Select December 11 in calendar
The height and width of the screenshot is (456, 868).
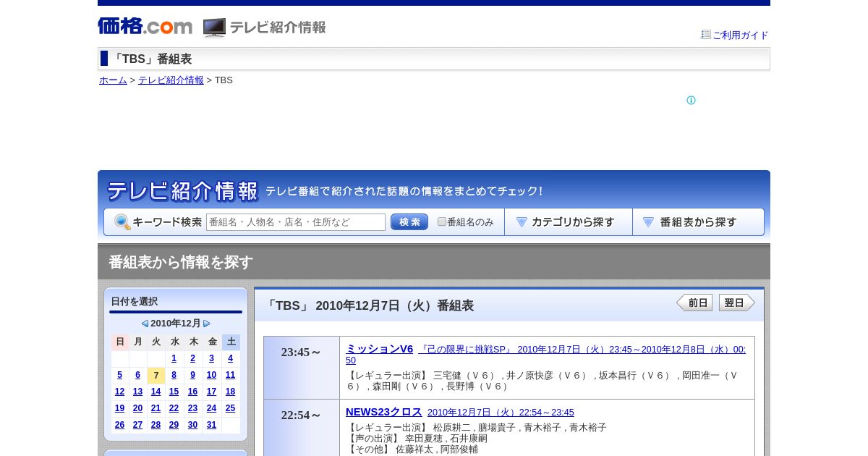[x=230, y=375]
